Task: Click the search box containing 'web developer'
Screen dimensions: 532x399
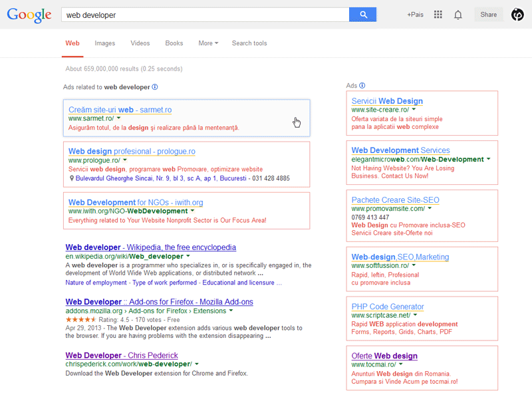Action: 205,15
